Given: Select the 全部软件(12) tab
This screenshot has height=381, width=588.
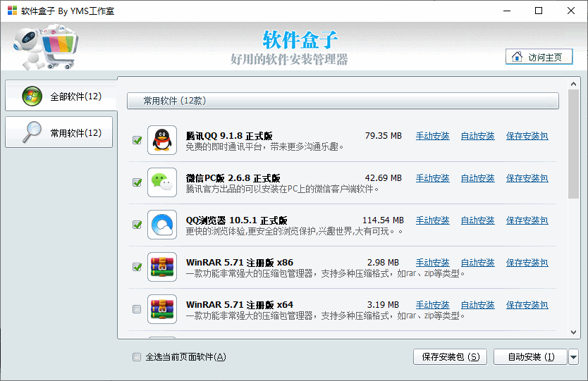Looking at the screenshot, I should coord(61,96).
